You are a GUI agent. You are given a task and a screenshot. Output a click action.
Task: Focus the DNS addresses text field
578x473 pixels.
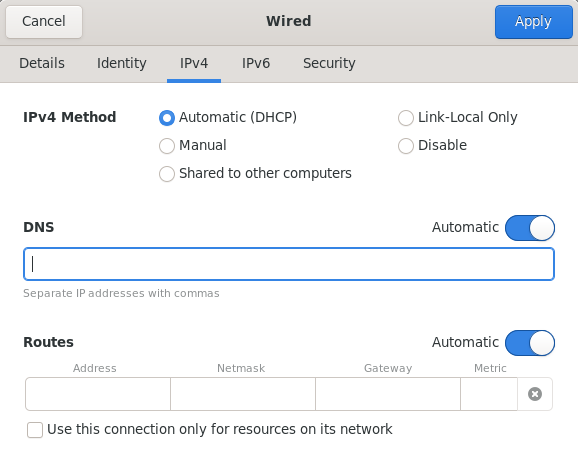289,264
